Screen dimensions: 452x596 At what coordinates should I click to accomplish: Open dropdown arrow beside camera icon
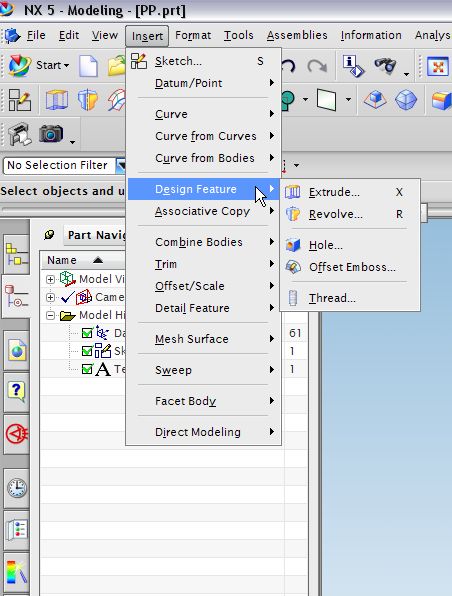coord(72,143)
